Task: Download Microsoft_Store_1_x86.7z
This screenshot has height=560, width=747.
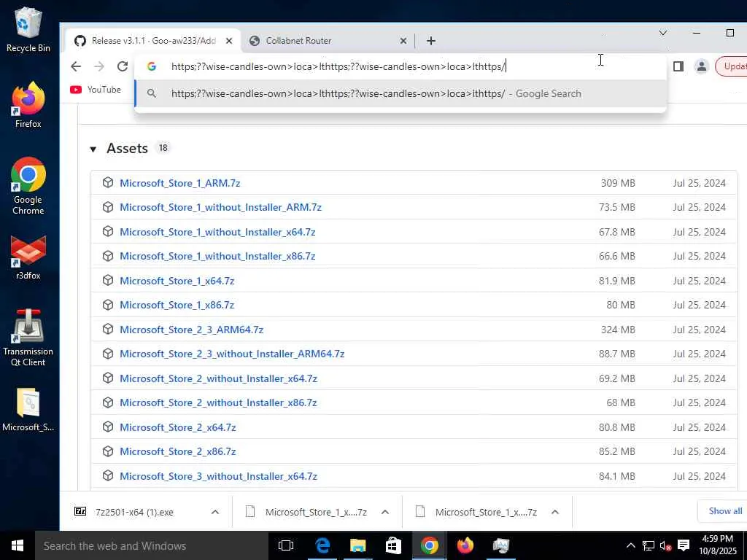Action: [177, 306]
